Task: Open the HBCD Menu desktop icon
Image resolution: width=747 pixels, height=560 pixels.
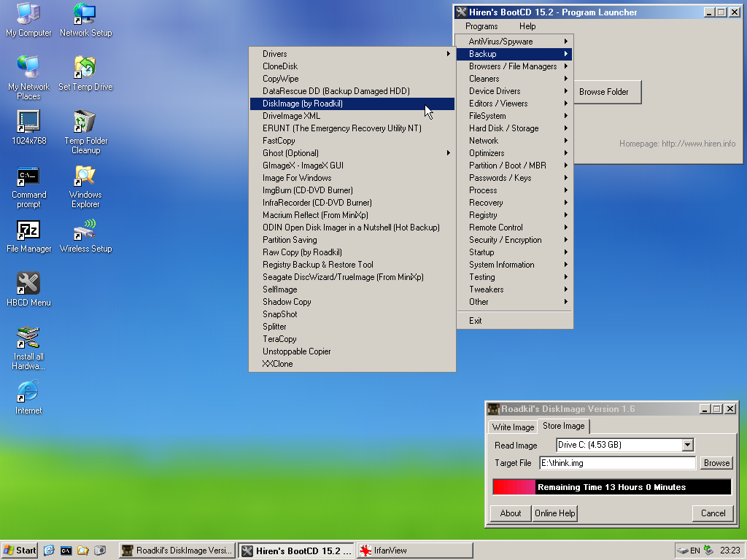Action: point(28,284)
